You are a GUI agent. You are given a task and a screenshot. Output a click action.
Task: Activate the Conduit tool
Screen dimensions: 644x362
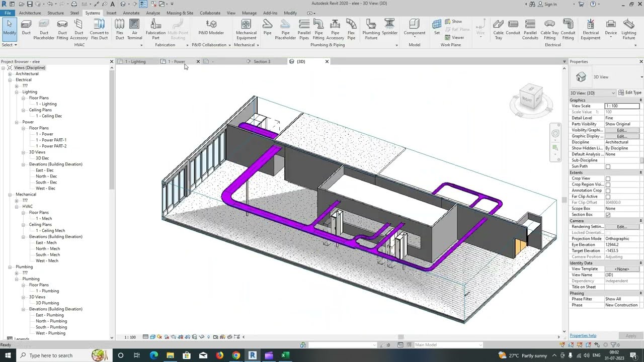tap(513, 28)
